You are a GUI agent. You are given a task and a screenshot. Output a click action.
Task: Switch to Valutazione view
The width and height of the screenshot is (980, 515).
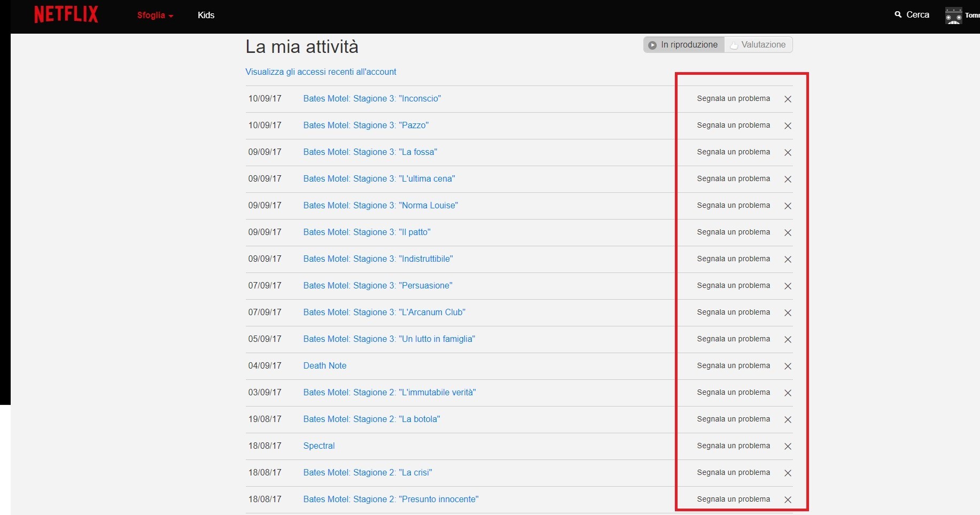pyautogui.click(x=758, y=45)
